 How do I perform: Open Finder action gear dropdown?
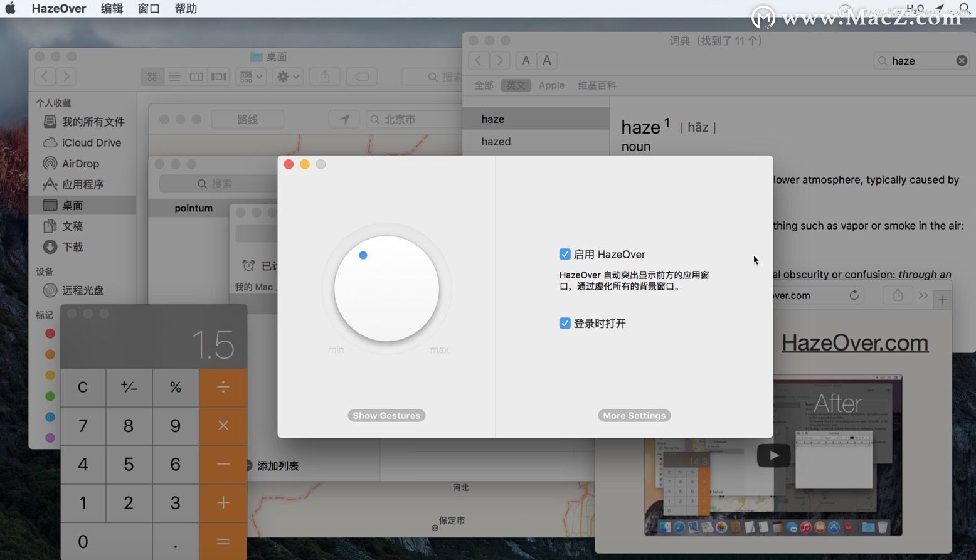coord(288,77)
